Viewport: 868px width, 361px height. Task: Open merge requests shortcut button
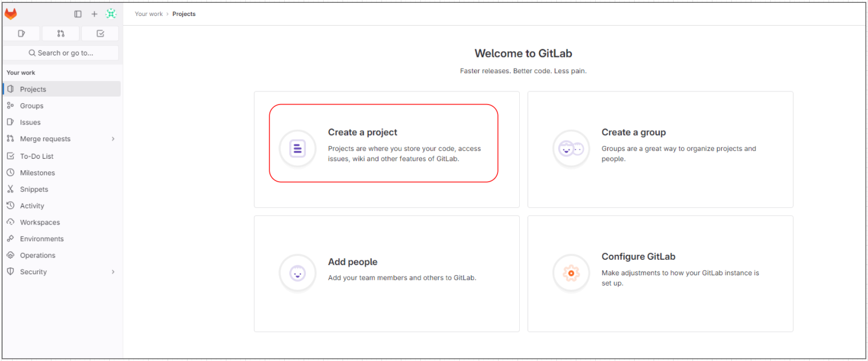[61, 34]
